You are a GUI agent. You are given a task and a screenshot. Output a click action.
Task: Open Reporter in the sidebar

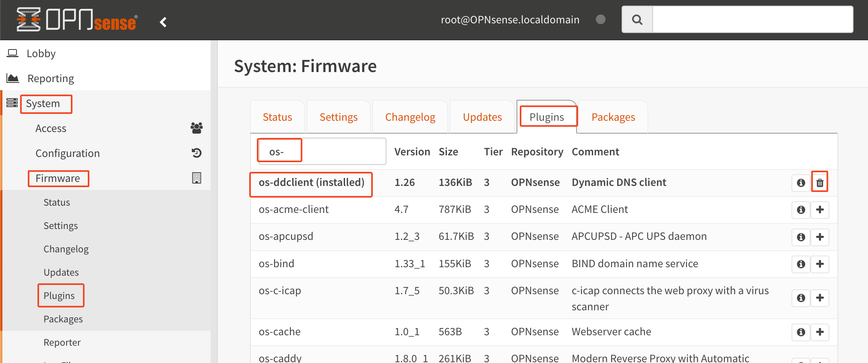click(62, 342)
